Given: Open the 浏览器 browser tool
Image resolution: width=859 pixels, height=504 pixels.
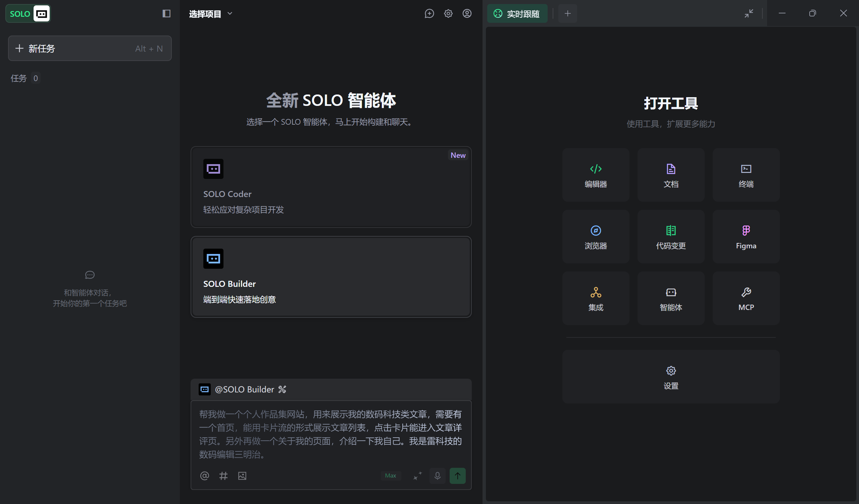Looking at the screenshot, I should point(596,236).
